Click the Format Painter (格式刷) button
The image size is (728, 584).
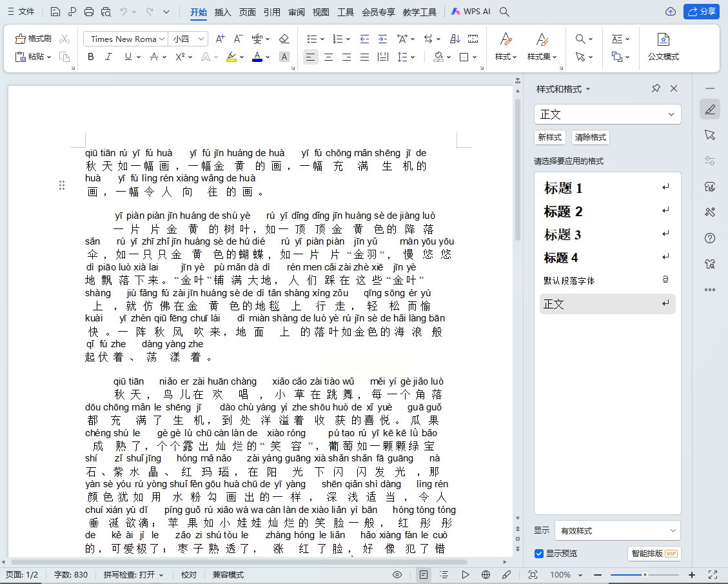pos(34,39)
